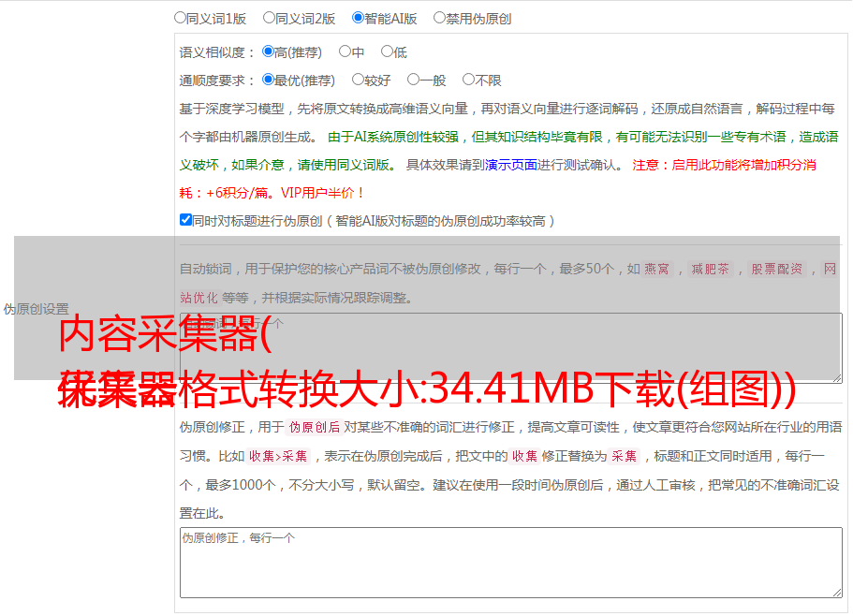
Task: Set 通顺度要求 to 一般
Action: click(x=414, y=80)
